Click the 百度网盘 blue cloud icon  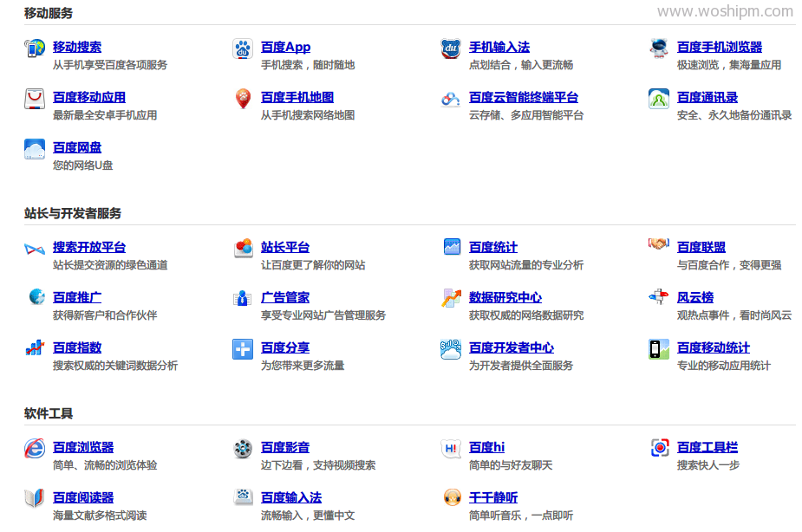[35, 149]
